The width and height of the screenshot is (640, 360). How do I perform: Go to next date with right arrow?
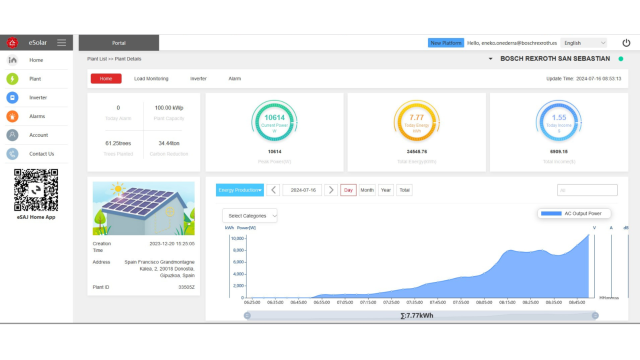pos(331,190)
